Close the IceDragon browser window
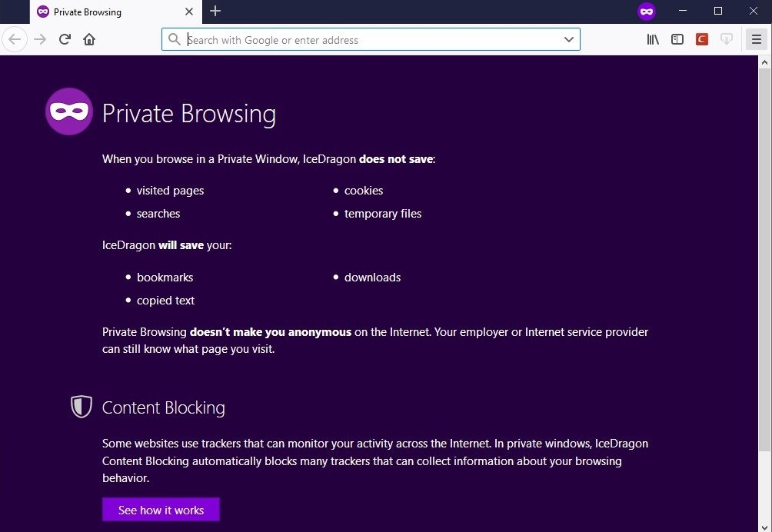Screen dimensions: 772x532 (x=754, y=11)
